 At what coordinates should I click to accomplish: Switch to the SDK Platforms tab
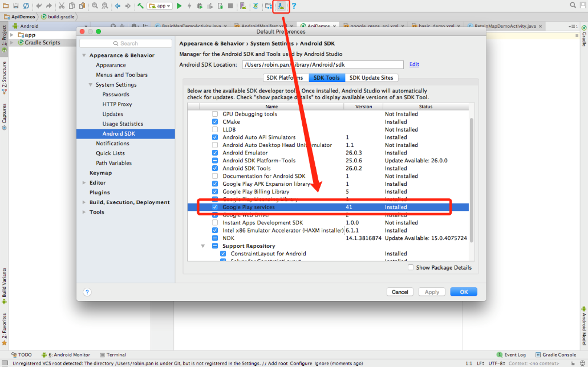point(286,78)
